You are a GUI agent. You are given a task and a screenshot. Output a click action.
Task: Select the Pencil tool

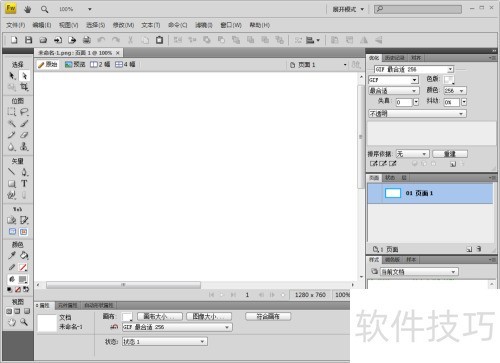(x=12, y=135)
